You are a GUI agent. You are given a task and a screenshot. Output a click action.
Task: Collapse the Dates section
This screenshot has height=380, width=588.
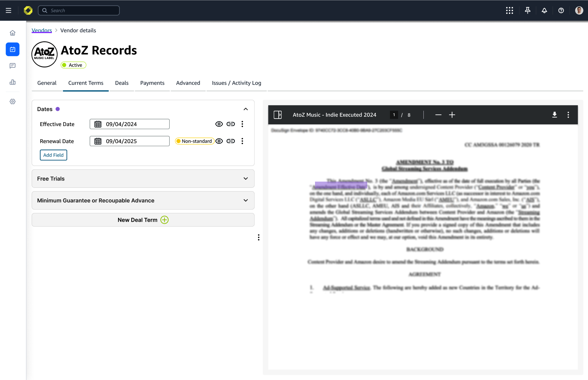pyautogui.click(x=246, y=109)
